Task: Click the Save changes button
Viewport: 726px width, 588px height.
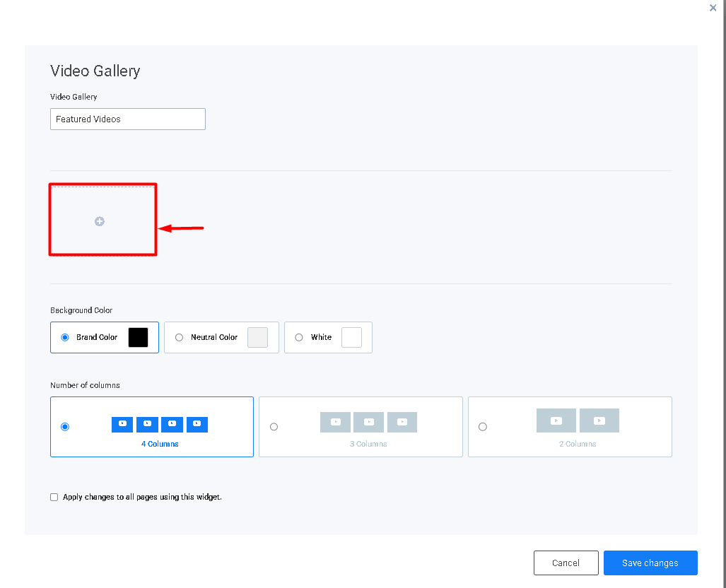Action: (x=650, y=563)
